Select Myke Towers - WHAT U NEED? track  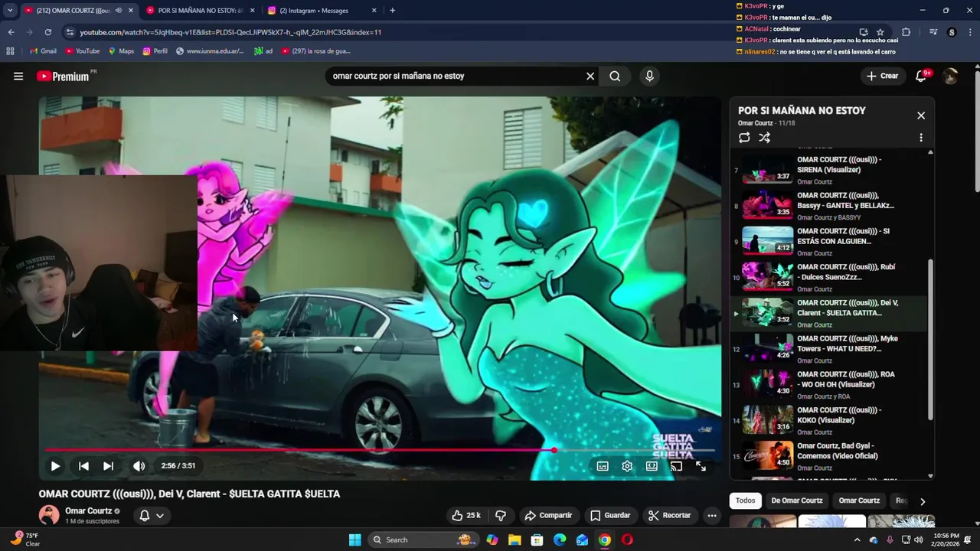coord(829,349)
